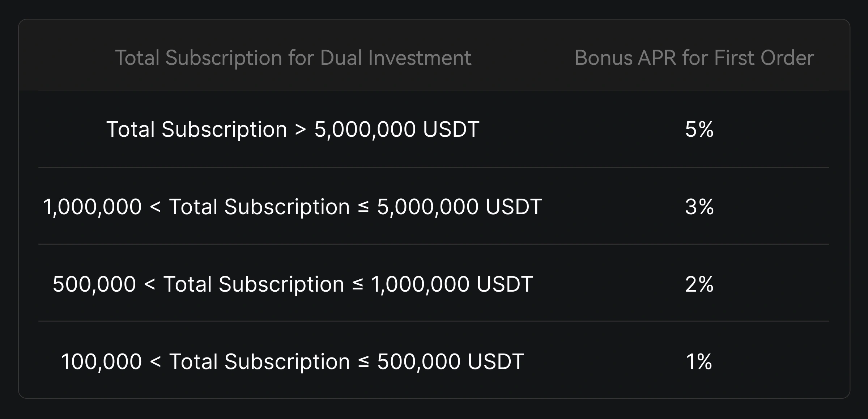
Task: Click the '100,000' lower bound in the 1% row
Action: pyautogui.click(x=101, y=361)
